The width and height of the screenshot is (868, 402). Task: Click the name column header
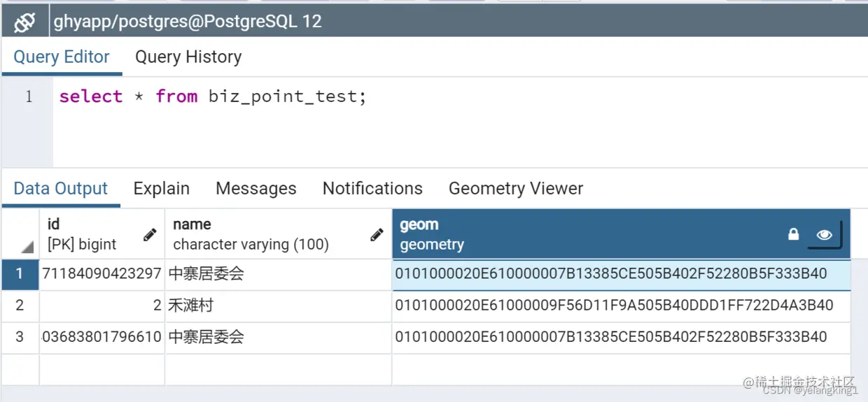(266, 234)
